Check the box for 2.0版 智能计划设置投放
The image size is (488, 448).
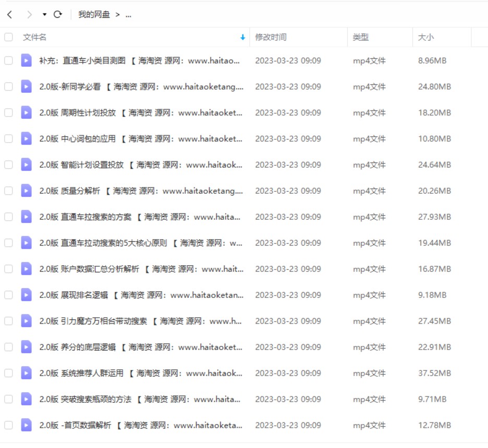(8, 165)
